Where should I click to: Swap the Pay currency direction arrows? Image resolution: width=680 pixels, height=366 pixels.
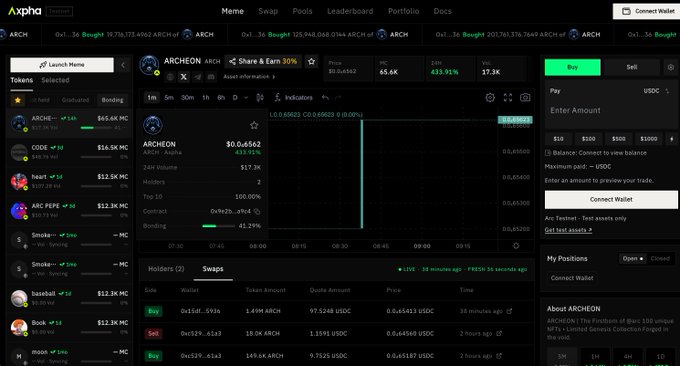(x=667, y=91)
